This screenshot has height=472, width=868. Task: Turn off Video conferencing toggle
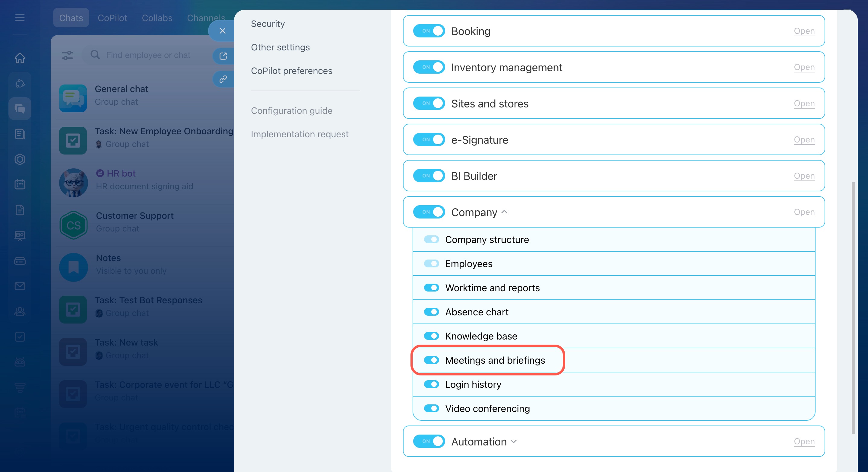coord(431,408)
